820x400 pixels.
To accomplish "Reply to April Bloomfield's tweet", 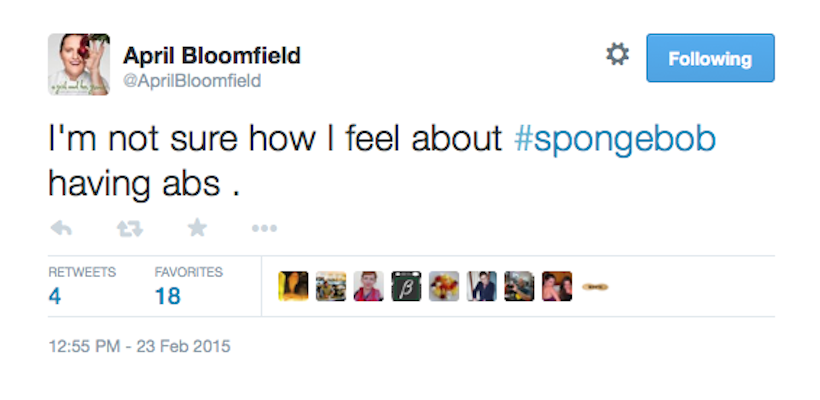I will [61, 229].
